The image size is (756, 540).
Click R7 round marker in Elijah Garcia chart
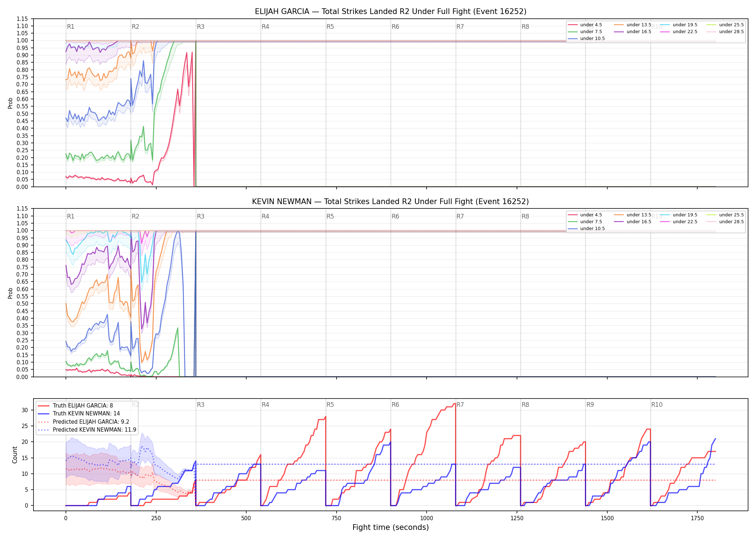point(460,27)
